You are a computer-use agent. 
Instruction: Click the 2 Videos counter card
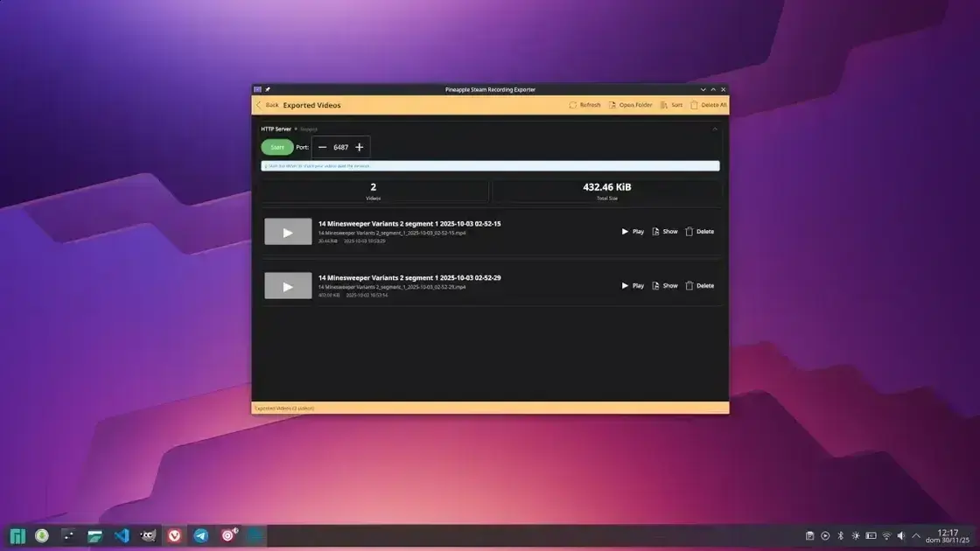pyautogui.click(x=374, y=192)
